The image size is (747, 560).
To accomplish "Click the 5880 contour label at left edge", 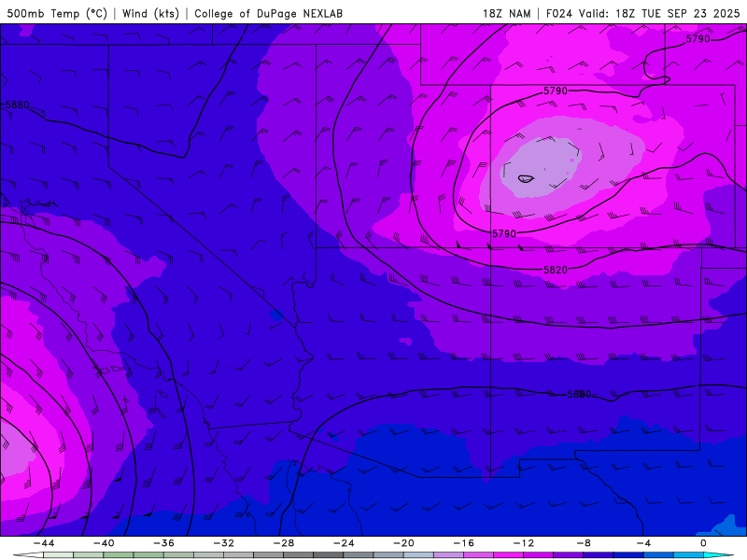I will [17, 105].
